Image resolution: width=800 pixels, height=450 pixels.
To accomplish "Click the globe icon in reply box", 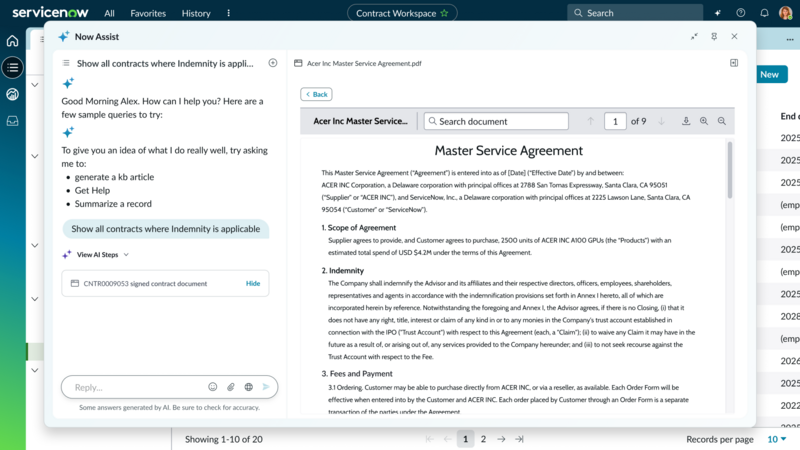I will pyautogui.click(x=248, y=387).
